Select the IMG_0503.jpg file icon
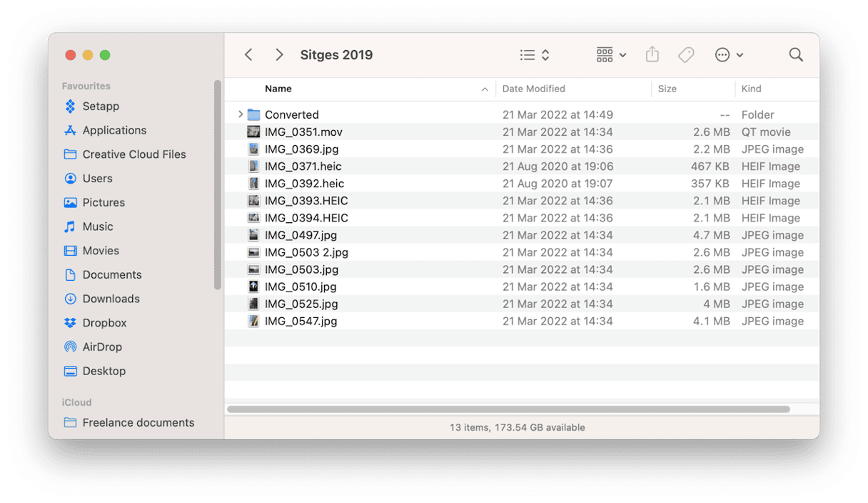 253,269
